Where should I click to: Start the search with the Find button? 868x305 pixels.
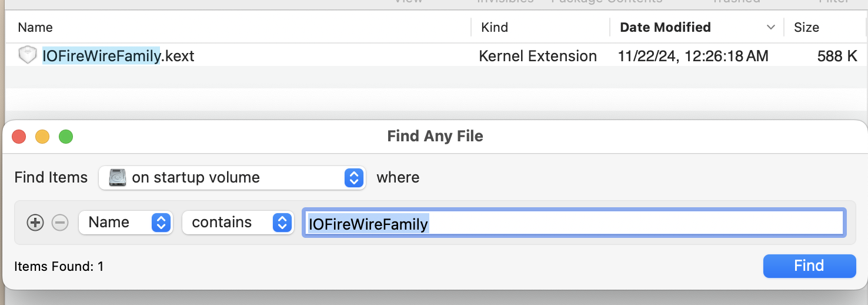pos(809,266)
